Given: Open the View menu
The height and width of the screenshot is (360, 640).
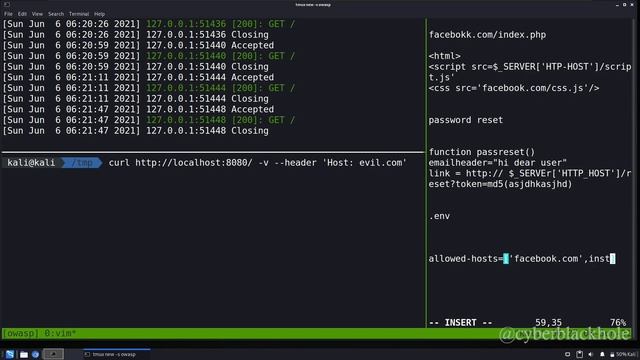Looking at the screenshot, I should (37, 14).
